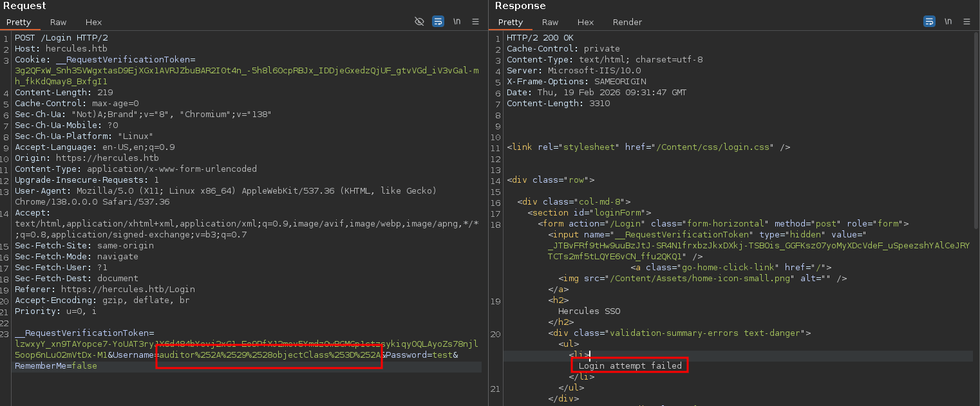
Task: Select the Request Pretty tab
Action: (x=19, y=22)
